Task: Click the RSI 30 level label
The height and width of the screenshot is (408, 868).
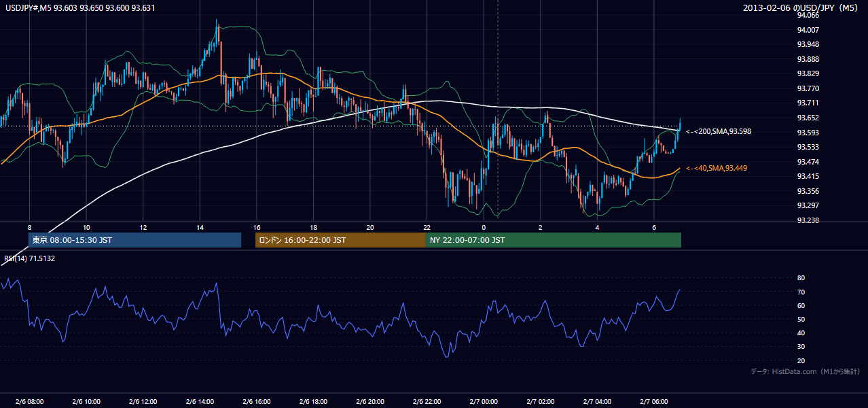Action: click(801, 347)
